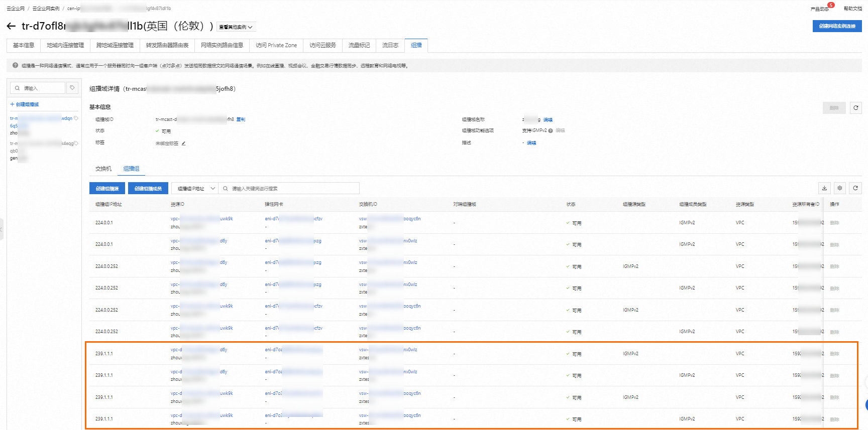
Task: Go to the 流日志 tab
Action: (390, 46)
